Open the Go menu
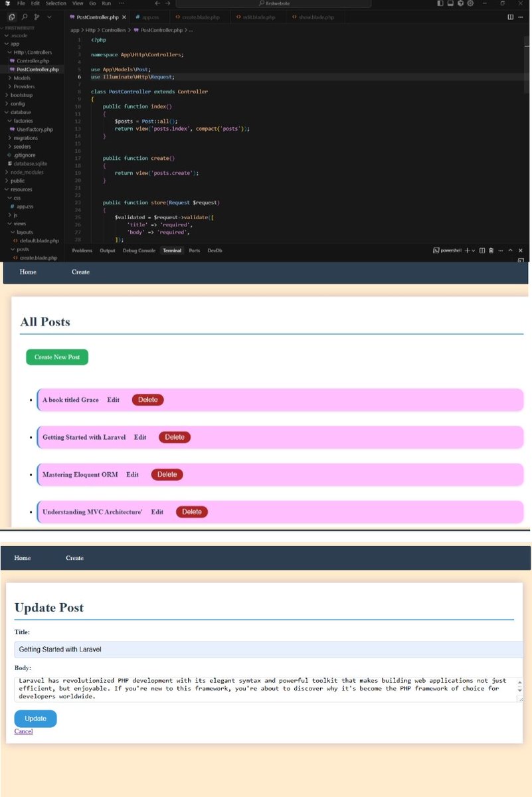 coord(92,3)
